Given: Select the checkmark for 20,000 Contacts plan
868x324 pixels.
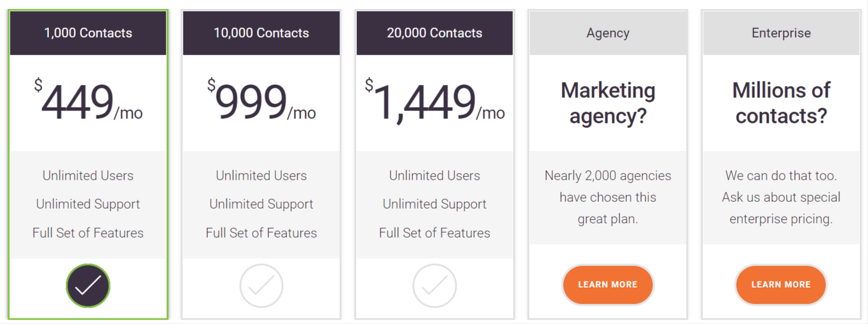Looking at the screenshot, I should [x=434, y=286].
